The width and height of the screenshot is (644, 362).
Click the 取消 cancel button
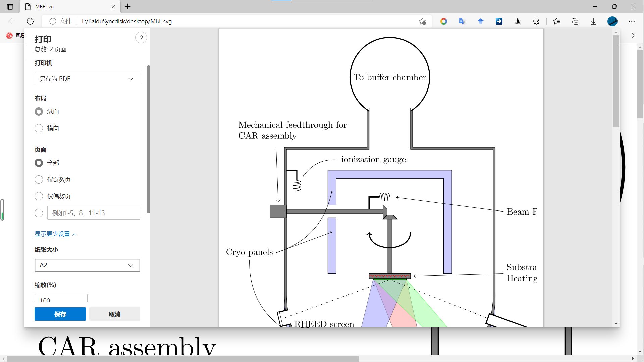coord(114,314)
